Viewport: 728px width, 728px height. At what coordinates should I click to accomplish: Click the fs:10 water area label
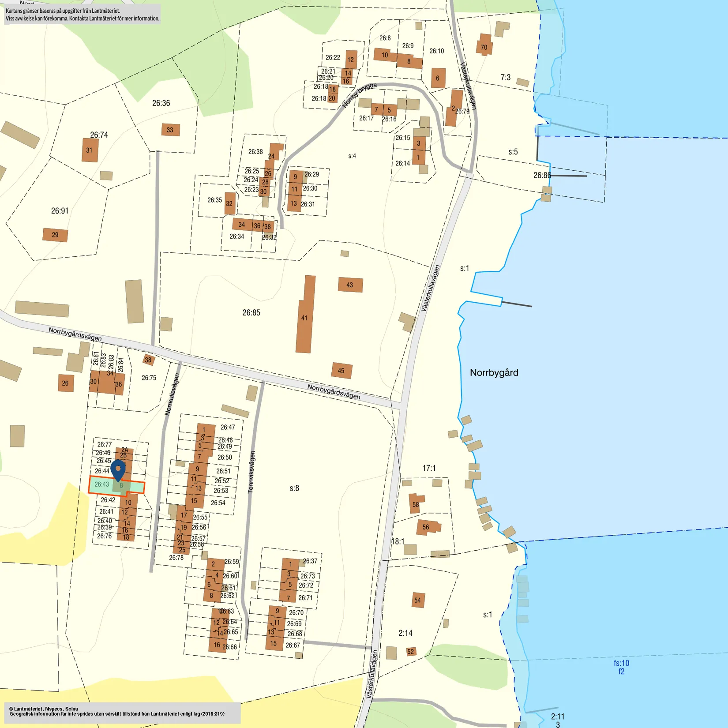click(621, 663)
